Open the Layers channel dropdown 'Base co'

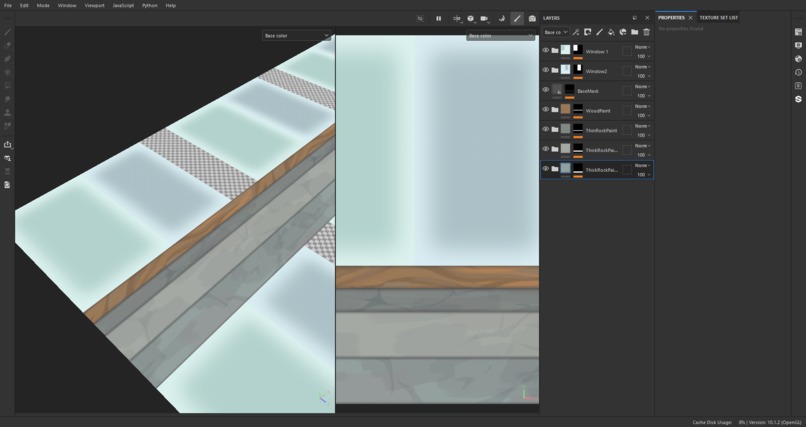tap(556, 32)
